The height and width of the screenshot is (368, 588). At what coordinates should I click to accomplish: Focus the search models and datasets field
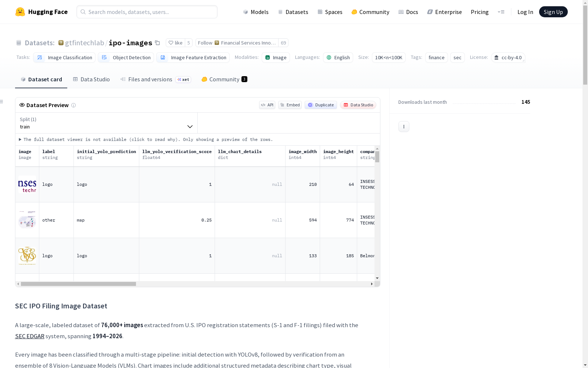point(147,12)
